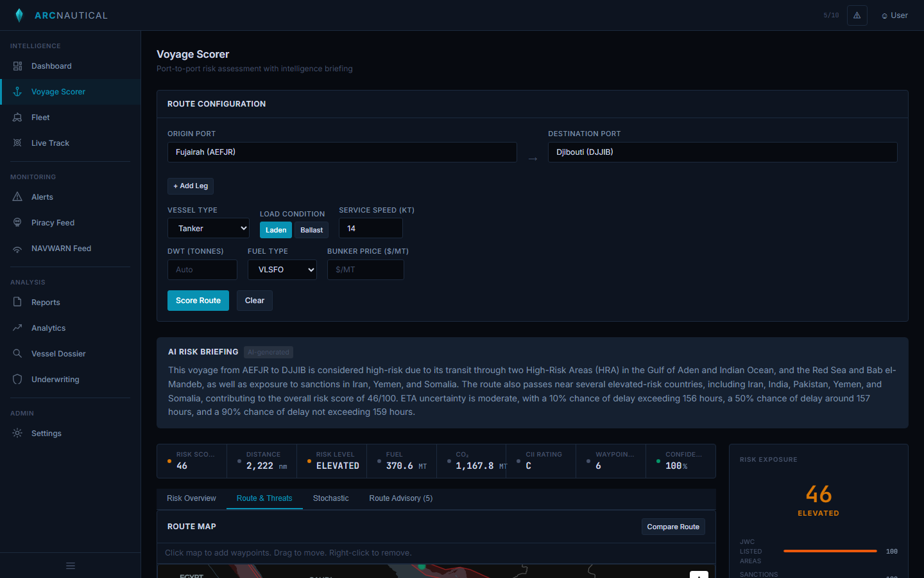Viewport: 924px width, 578px height.
Task: Switch to the Stochastic tab
Action: 330,498
